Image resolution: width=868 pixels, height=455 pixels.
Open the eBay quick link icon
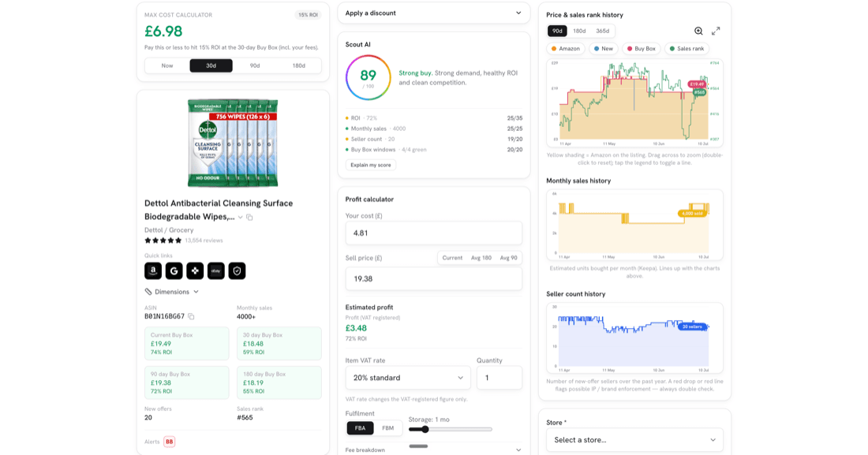216,270
